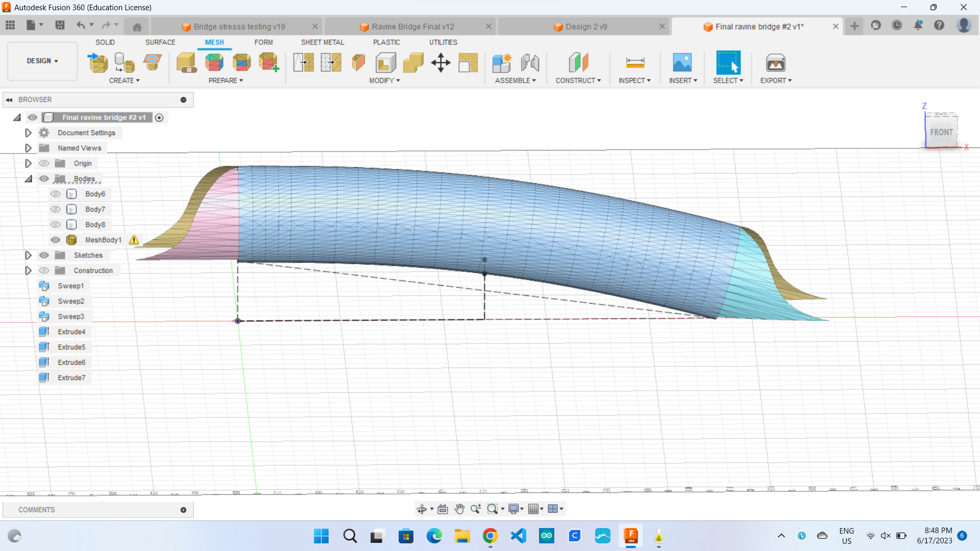Screen dimensions: 980x551
Task: Click the Generate Face Groups icon
Action: coord(214,63)
